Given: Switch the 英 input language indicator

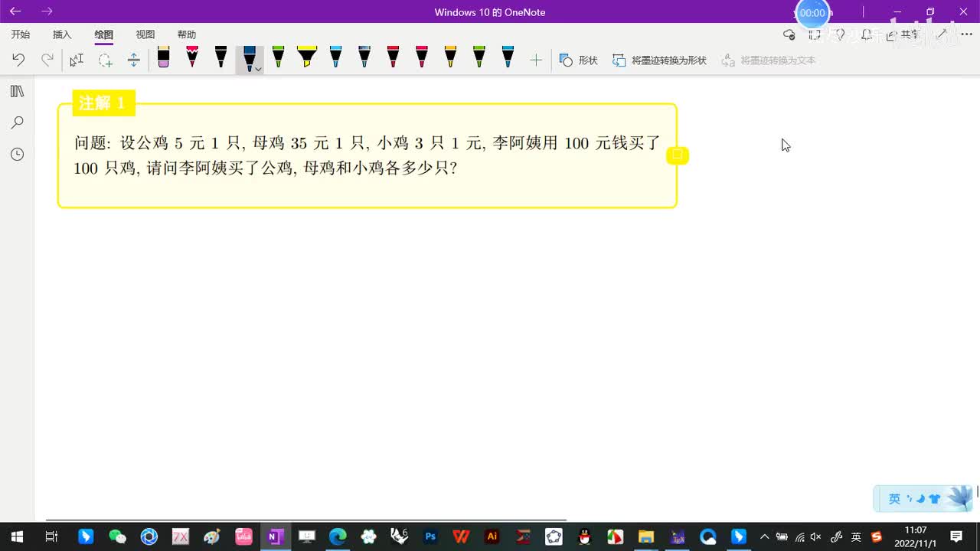Looking at the screenshot, I should click(x=856, y=537).
